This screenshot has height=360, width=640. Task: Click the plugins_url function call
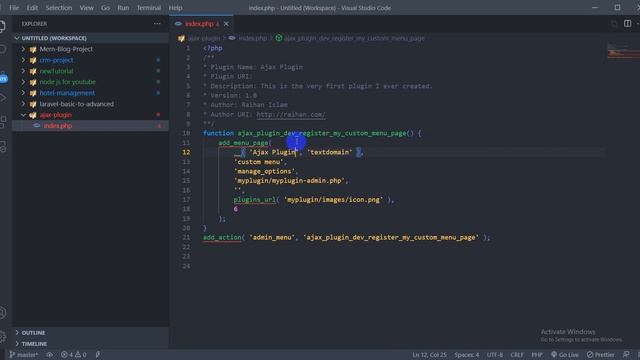[x=254, y=200]
